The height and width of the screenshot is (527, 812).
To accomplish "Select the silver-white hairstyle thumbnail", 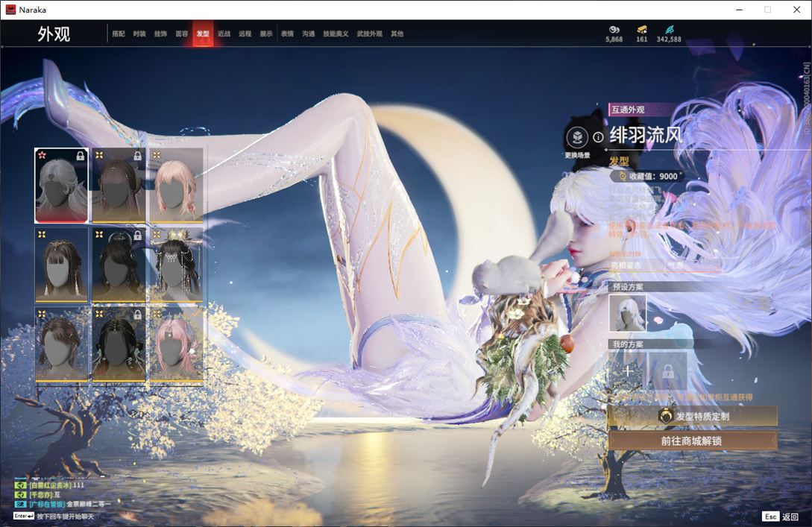I will [61, 186].
